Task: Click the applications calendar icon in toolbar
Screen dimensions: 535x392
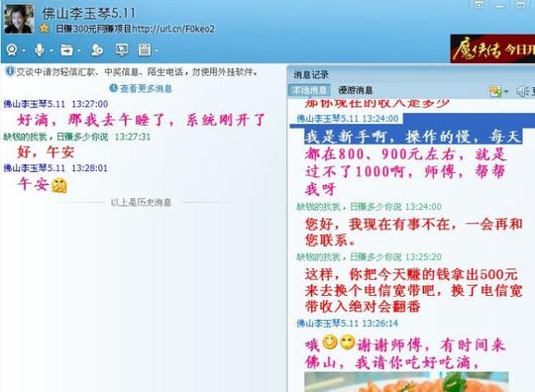Action: [x=145, y=49]
